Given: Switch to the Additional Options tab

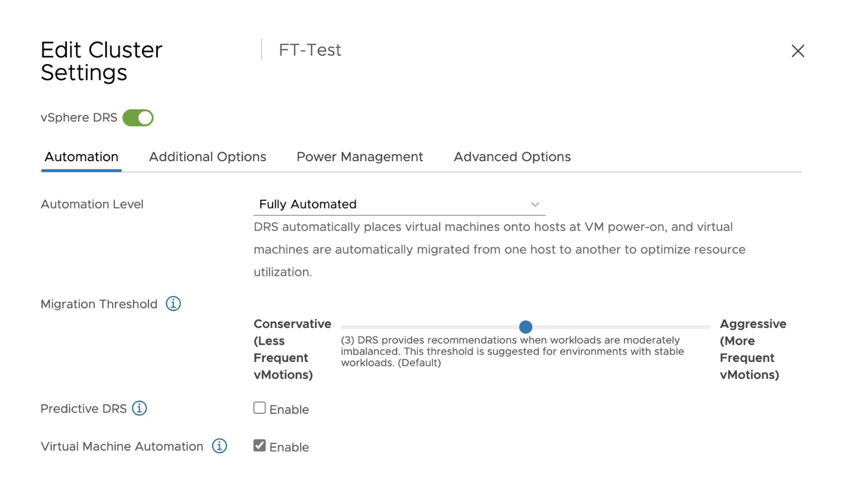Looking at the screenshot, I should pyautogui.click(x=208, y=157).
